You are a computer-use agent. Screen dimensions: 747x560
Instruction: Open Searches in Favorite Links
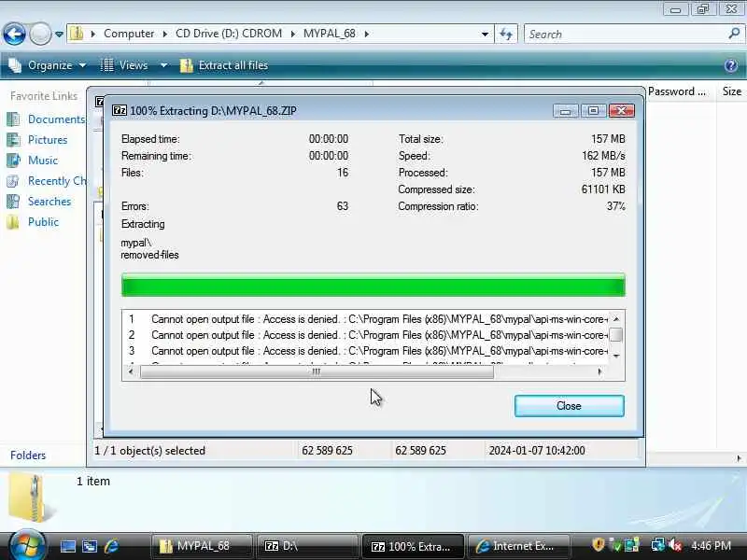click(x=49, y=202)
